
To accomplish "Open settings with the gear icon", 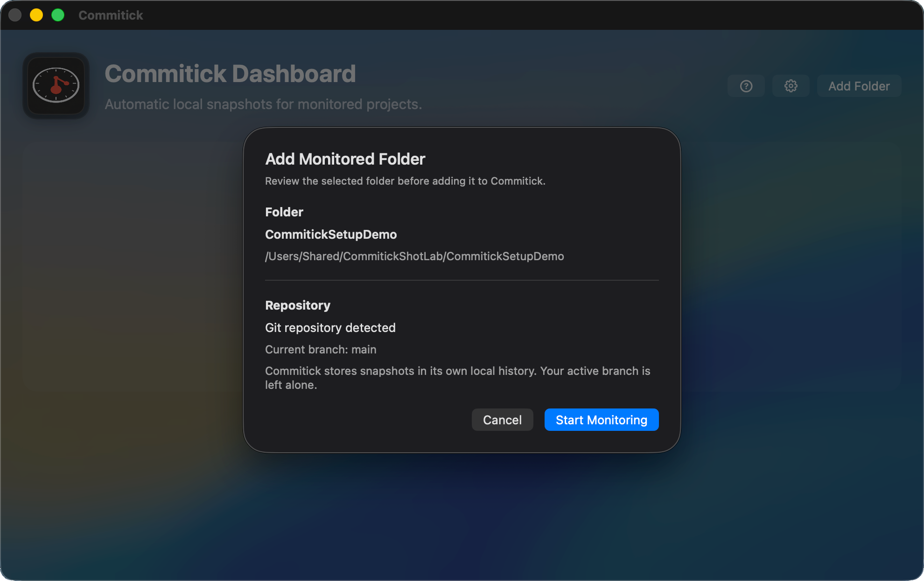I will (x=791, y=86).
